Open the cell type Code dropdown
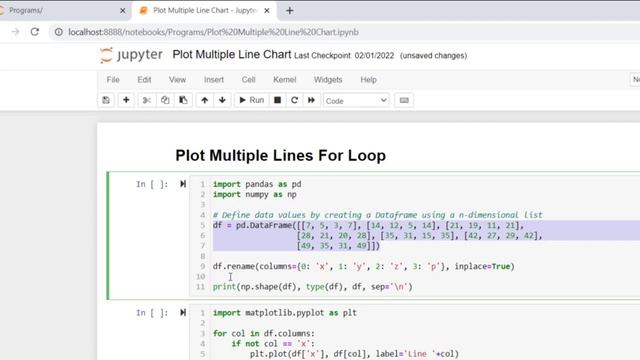Screen dimensions: 640x360 pos(356,100)
